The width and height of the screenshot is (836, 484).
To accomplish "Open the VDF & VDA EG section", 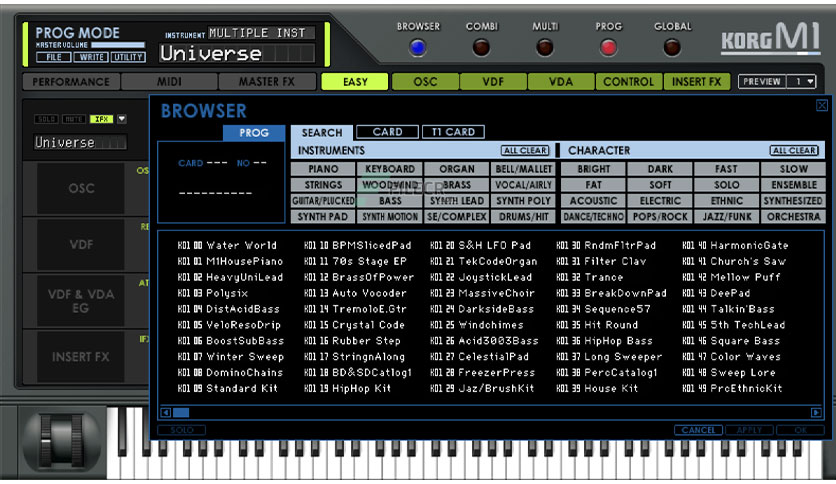I will coord(81,301).
